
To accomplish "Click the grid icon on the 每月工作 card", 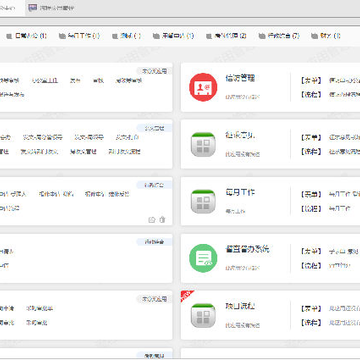I will coord(203,201).
